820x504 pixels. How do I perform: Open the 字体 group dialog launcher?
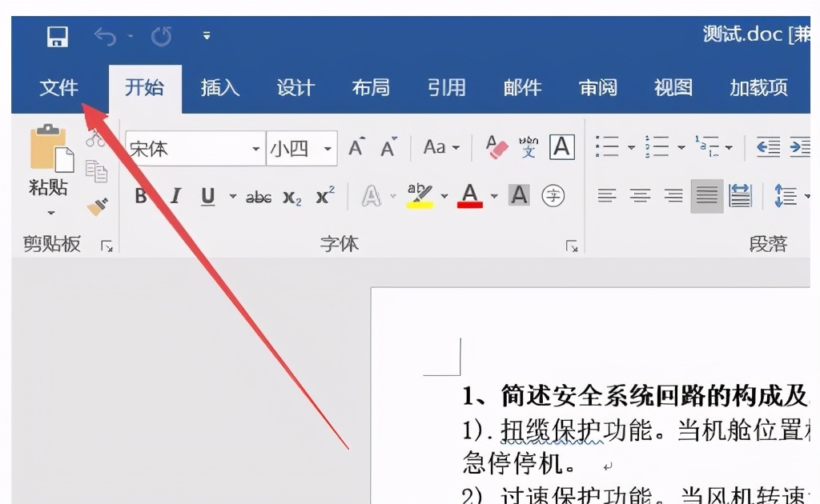[x=573, y=246]
